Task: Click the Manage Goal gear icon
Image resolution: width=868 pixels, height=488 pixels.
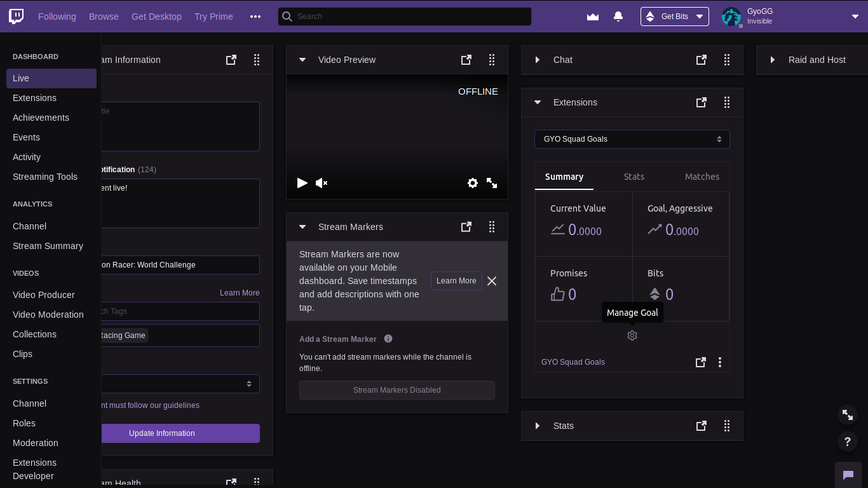Action: coord(632,335)
